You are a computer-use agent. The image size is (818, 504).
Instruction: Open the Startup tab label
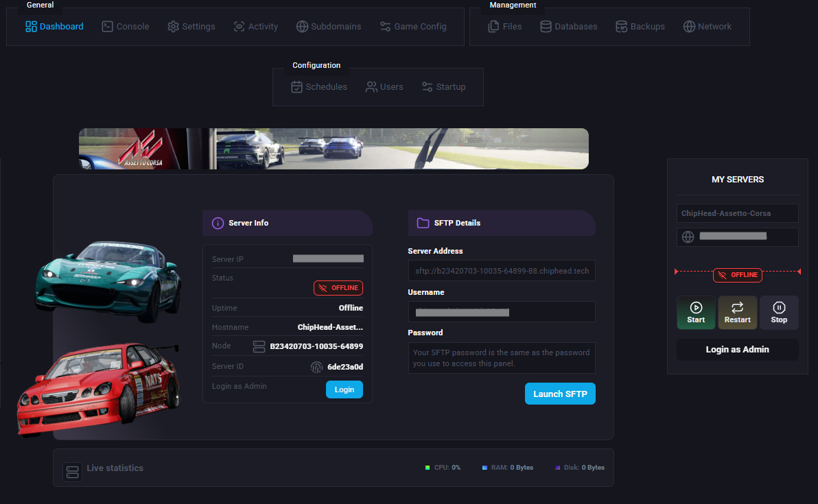[451, 87]
